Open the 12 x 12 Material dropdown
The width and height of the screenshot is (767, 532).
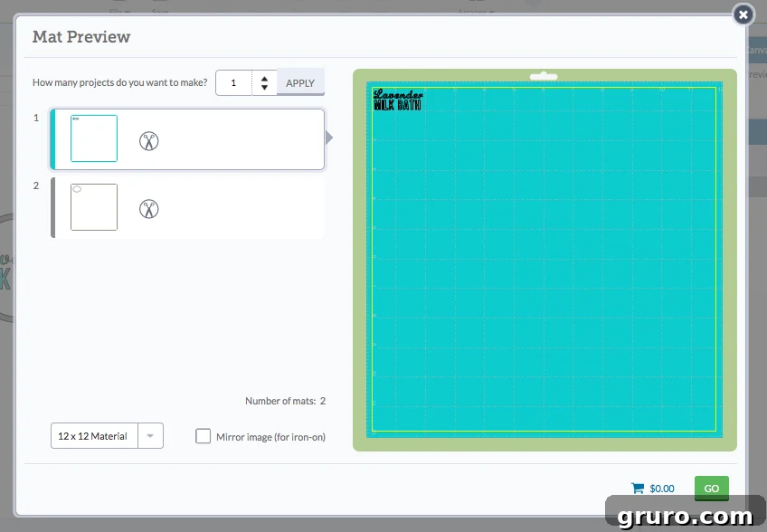click(x=150, y=436)
